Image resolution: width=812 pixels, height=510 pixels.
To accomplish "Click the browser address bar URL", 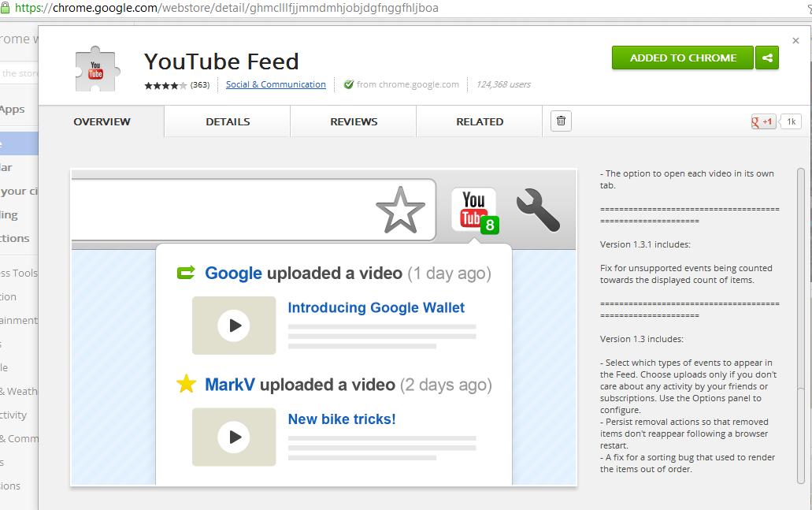I will (227, 8).
